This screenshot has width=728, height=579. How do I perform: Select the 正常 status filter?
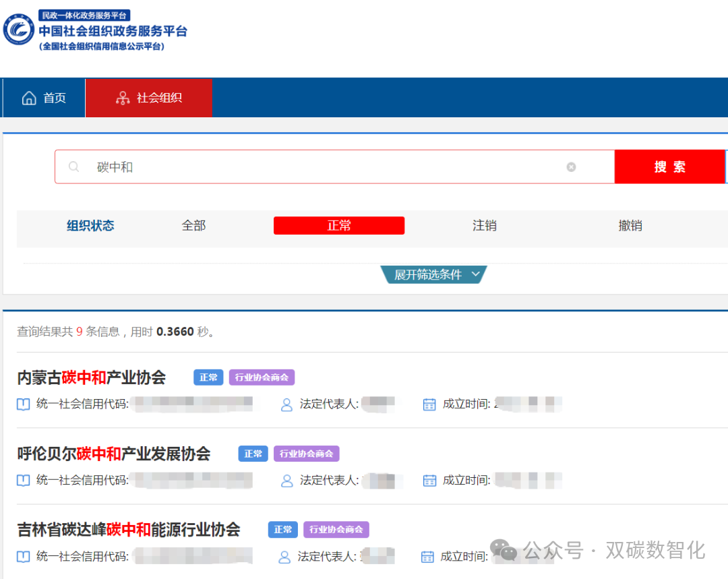click(338, 226)
